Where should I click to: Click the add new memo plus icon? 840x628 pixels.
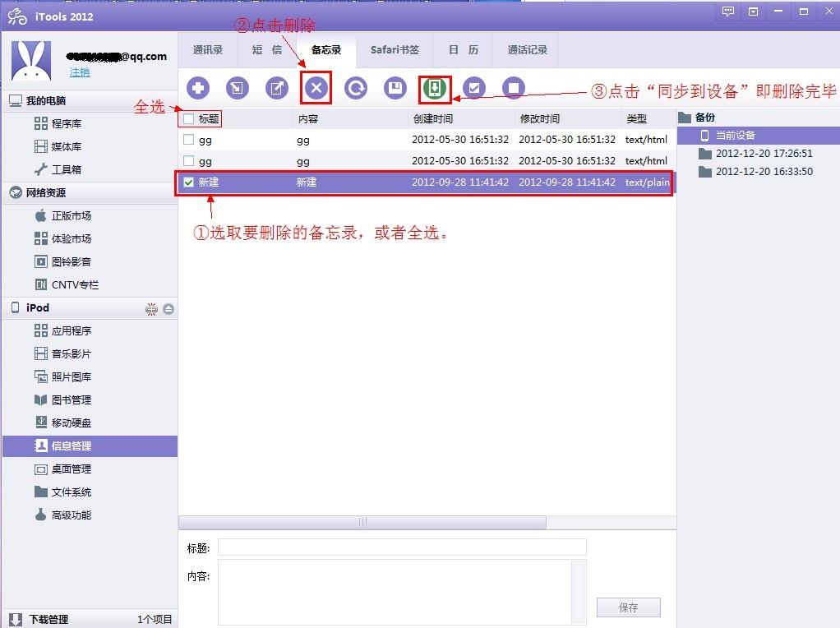point(197,88)
